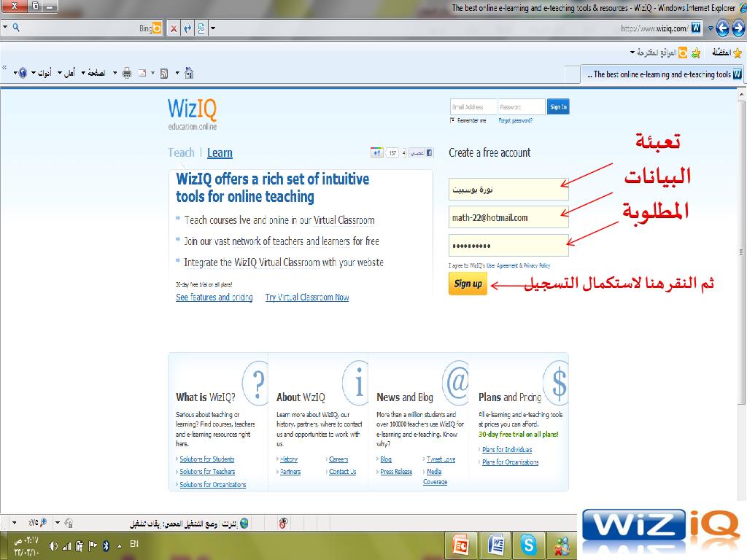Switch to the Learn tab

tap(220, 153)
